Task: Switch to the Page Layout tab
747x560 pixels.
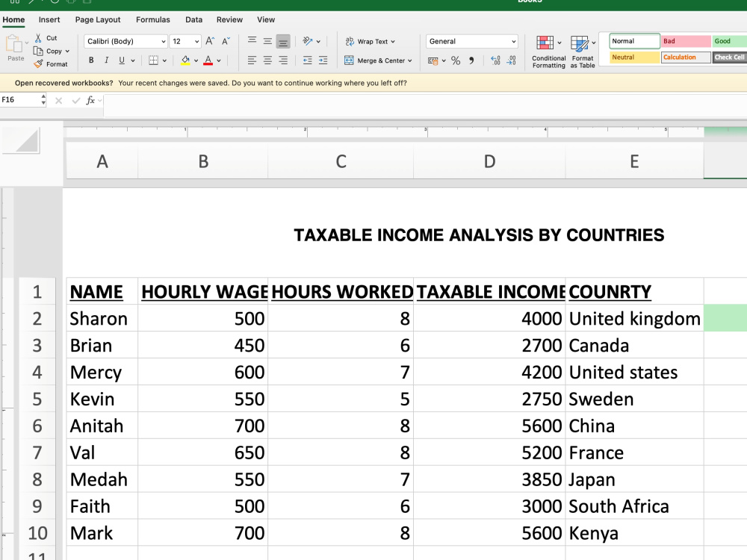Action: tap(98, 19)
